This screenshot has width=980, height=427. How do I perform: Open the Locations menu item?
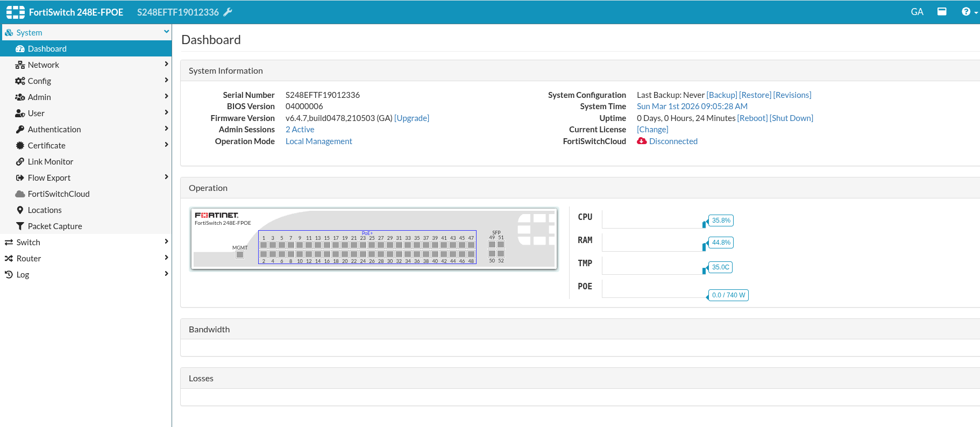(86, 210)
